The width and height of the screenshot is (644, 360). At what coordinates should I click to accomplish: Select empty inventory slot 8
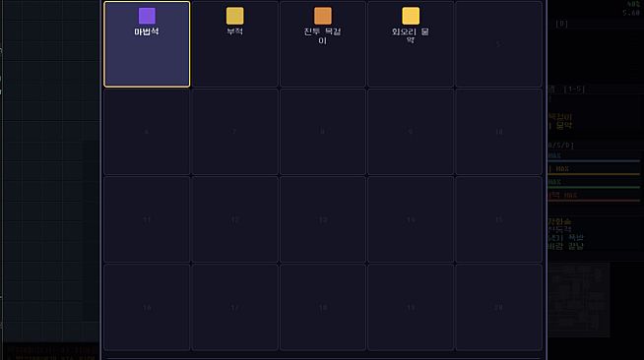pyautogui.click(x=323, y=132)
